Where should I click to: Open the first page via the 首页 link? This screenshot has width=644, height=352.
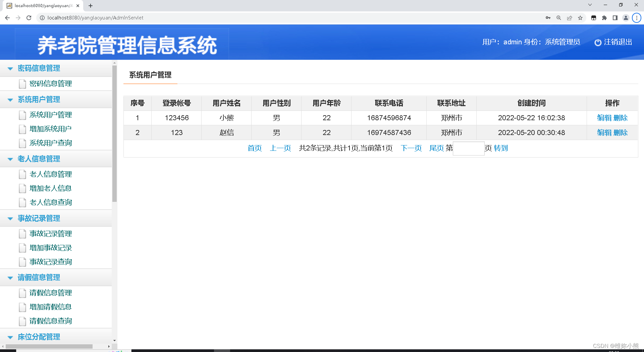254,148
